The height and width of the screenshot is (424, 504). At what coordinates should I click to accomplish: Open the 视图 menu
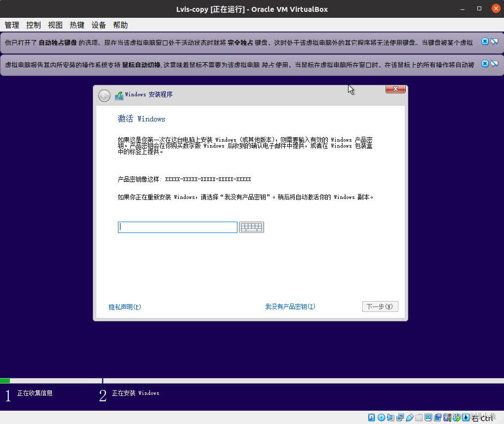pos(55,25)
